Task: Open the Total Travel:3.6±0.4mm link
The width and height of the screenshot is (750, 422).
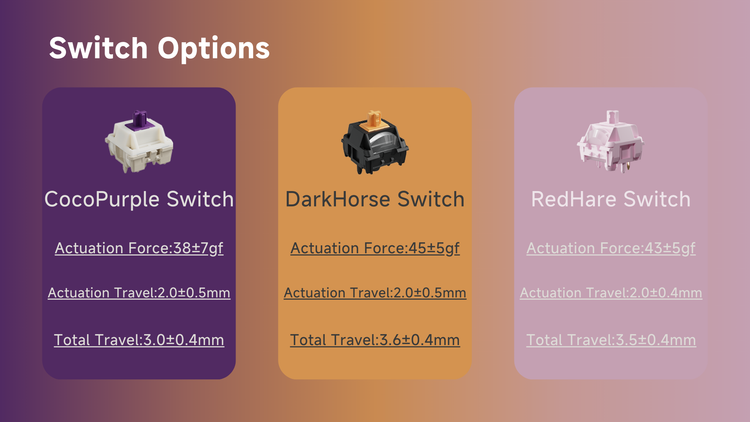Action: (x=375, y=340)
